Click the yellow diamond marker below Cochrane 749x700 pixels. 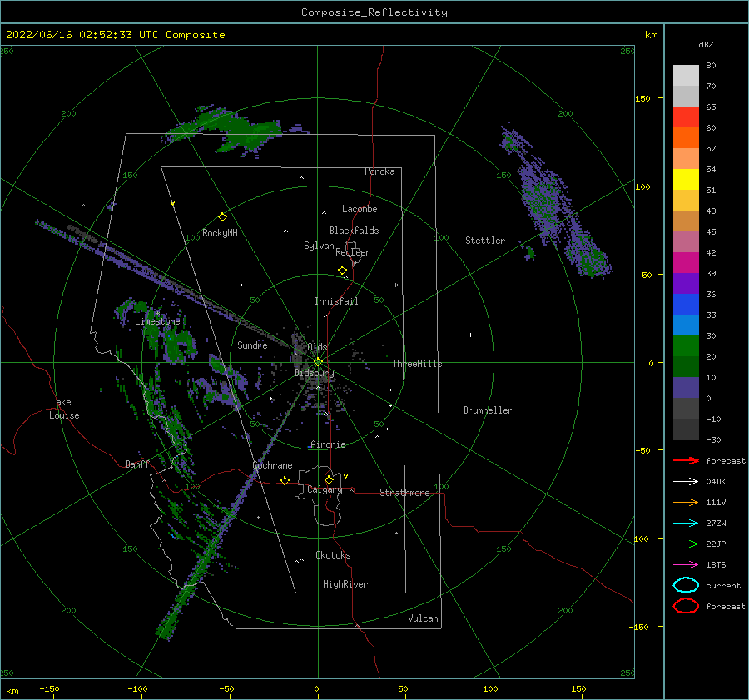[x=285, y=481]
